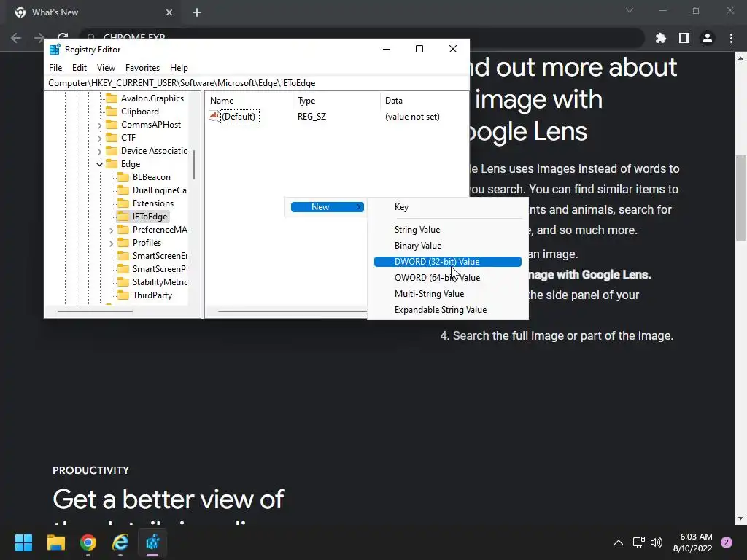This screenshot has width=747, height=560.
Task: Choose Expandable String Value entry
Action: 448,310
